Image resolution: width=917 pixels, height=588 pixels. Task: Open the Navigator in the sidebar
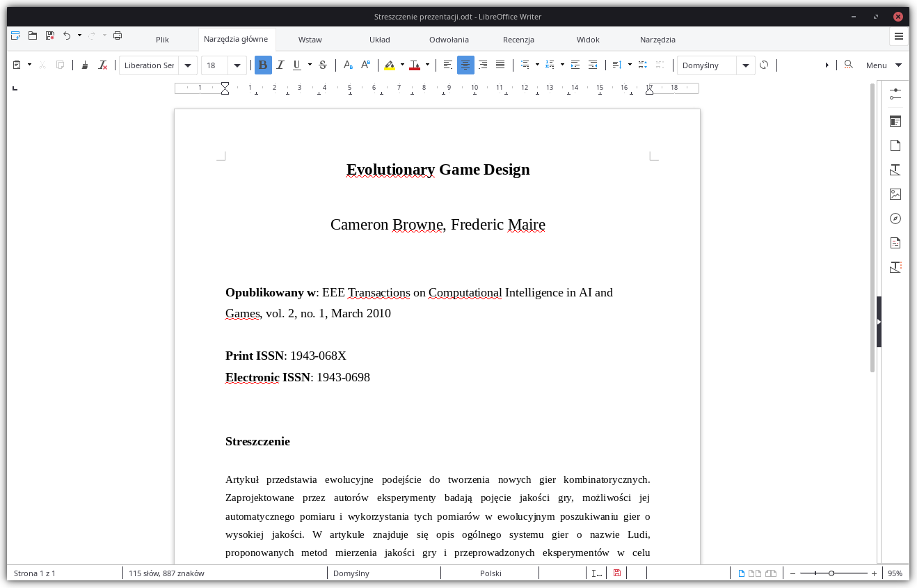point(895,218)
